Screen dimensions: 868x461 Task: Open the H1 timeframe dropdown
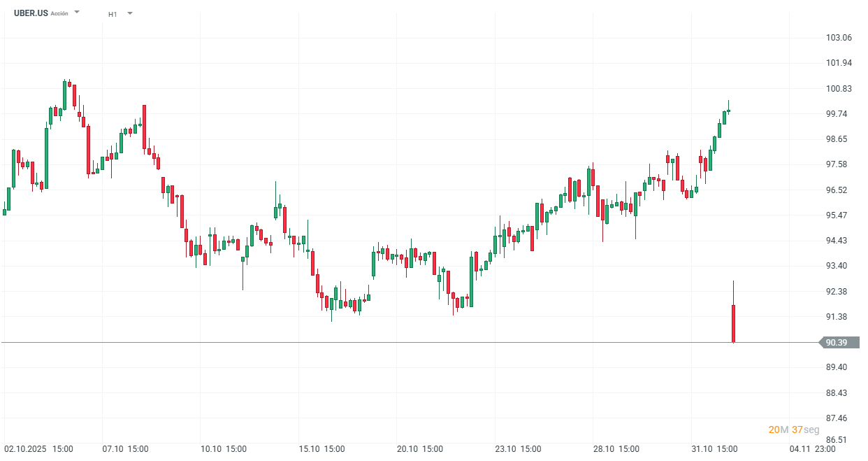[x=130, y=13]
